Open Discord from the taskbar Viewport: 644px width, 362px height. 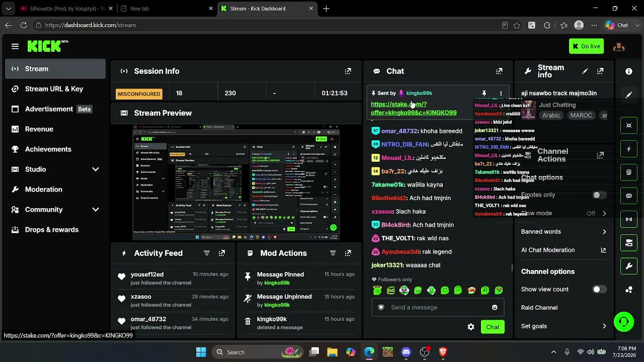click(x=406, y=352)
